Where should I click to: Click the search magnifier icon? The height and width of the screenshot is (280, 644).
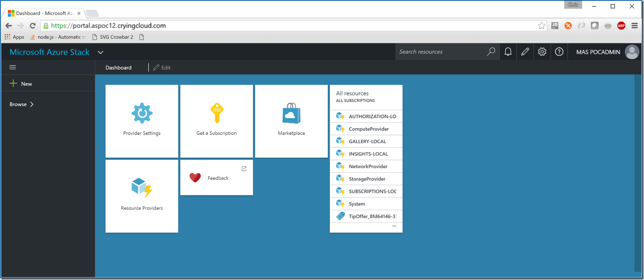pos(491,51)
